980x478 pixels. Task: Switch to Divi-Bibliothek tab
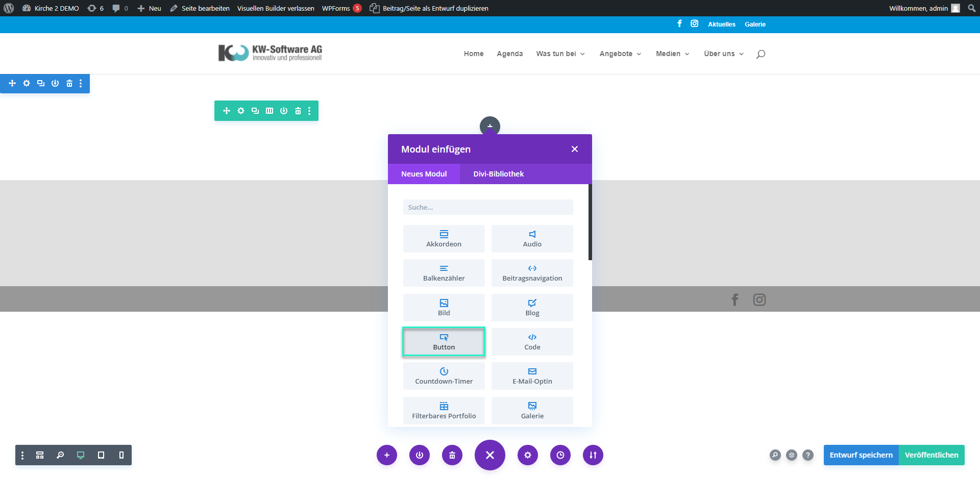click(498, 174)
